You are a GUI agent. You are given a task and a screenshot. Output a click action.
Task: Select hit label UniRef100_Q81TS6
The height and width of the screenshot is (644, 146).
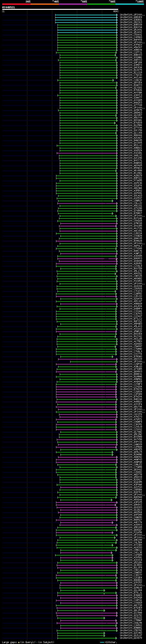click(x=131, y=407)
